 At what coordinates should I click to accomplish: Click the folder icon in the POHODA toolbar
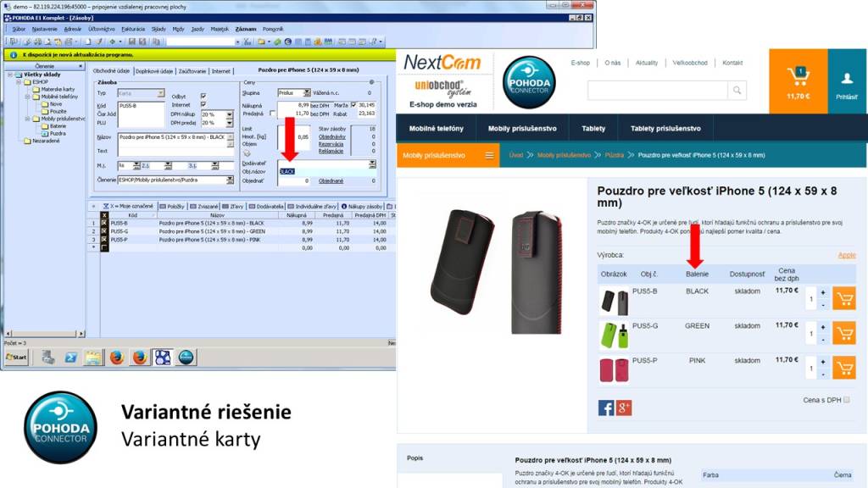[x=261, y=42]
